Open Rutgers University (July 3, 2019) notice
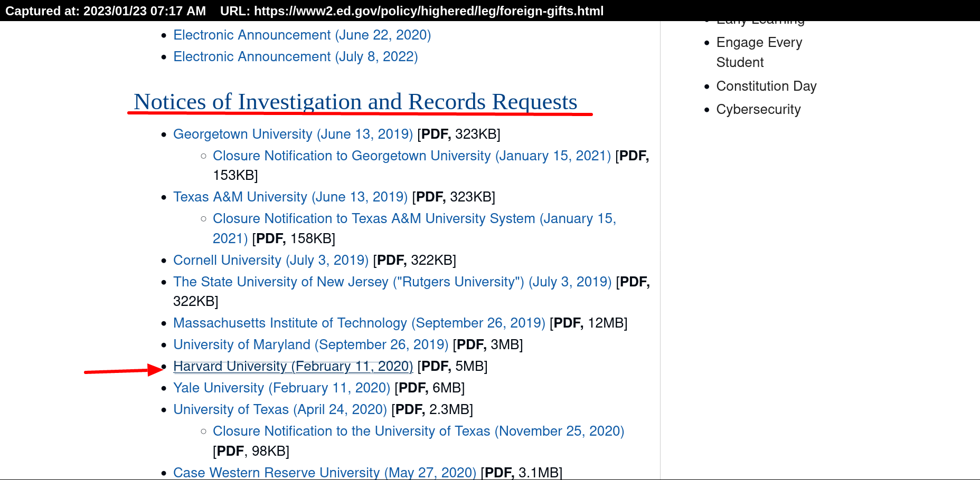This screenshot has width=980, height=480. click(x=392, y=282)
